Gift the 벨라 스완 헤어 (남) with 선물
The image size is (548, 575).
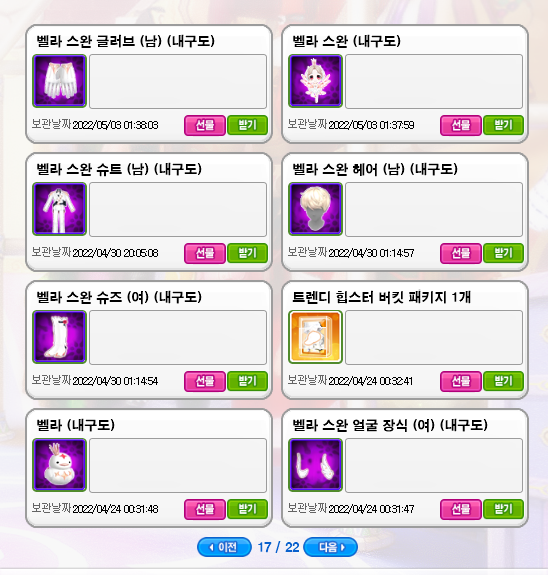tap(461, 253)
